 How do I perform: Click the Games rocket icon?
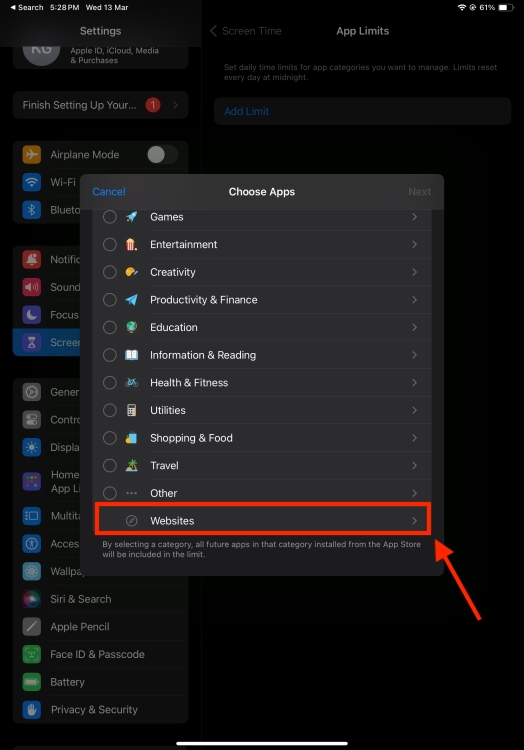coord(131,217)
